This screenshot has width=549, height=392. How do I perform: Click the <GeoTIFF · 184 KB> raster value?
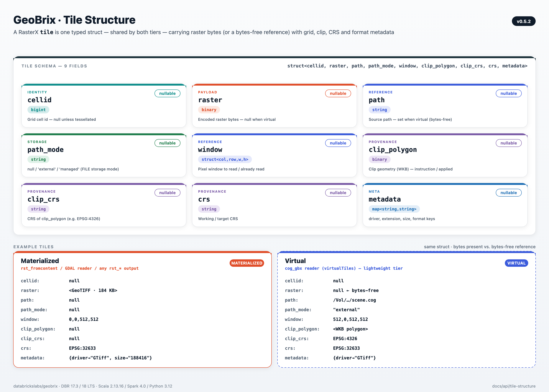[x=93, y=290]
